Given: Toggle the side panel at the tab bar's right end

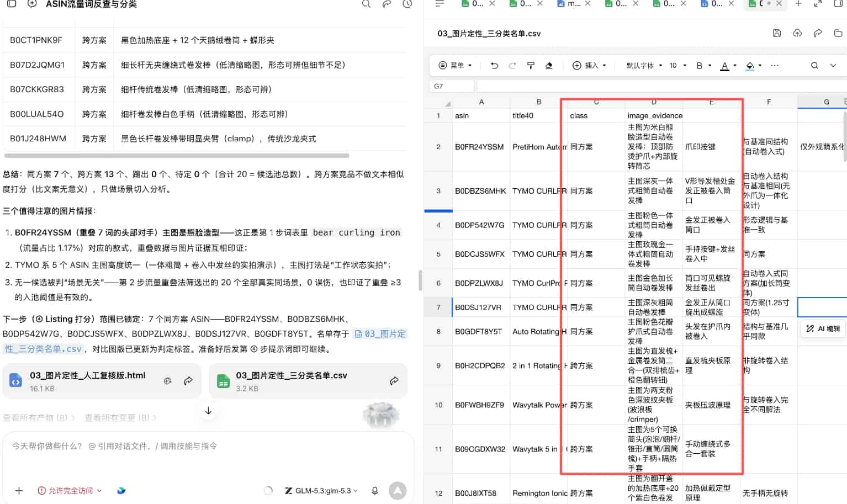Looking at the screenshot, I should 838,4.
